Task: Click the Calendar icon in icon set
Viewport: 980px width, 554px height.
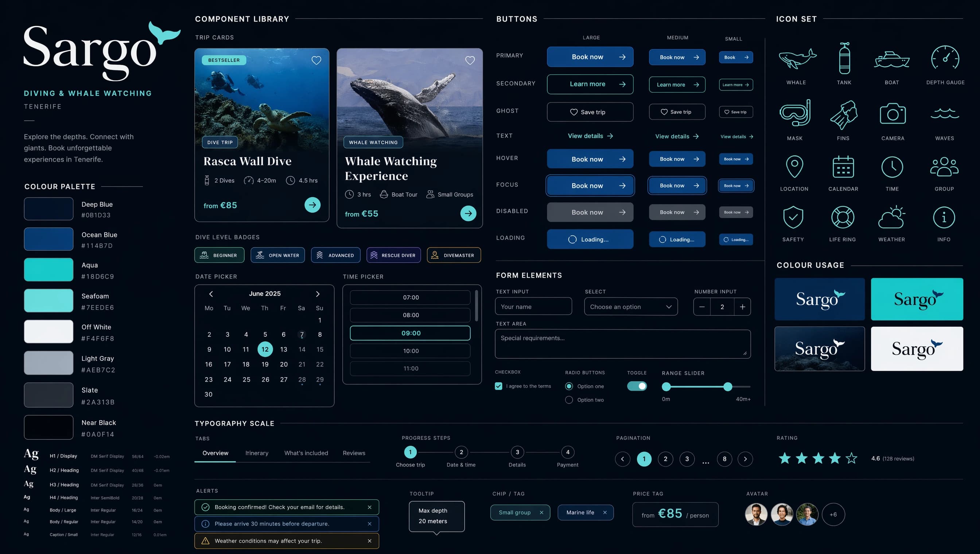Action: [x=843, y=167]
